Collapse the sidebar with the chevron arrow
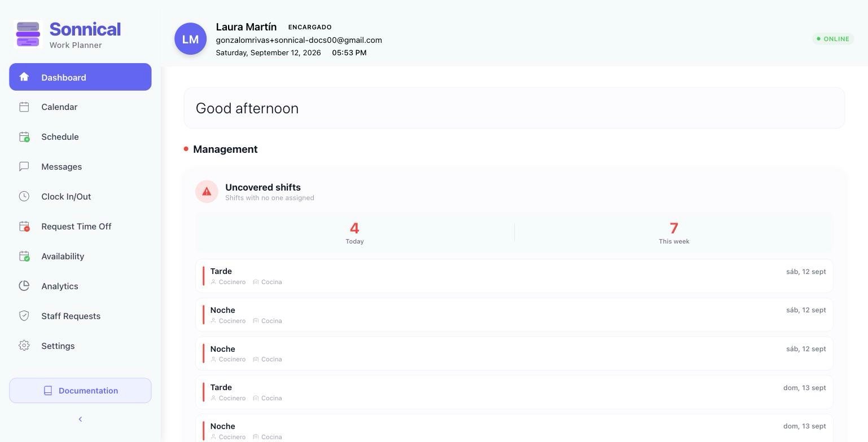The height and width of the screenshot is (442, 868). 80,419
